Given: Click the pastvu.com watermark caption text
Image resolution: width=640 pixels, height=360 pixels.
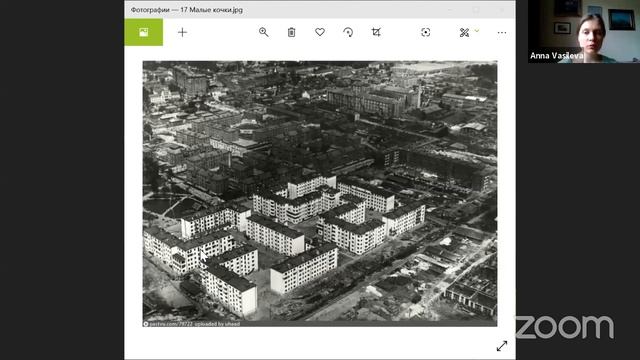Looking at the screenshot, I should pos(192,324).
